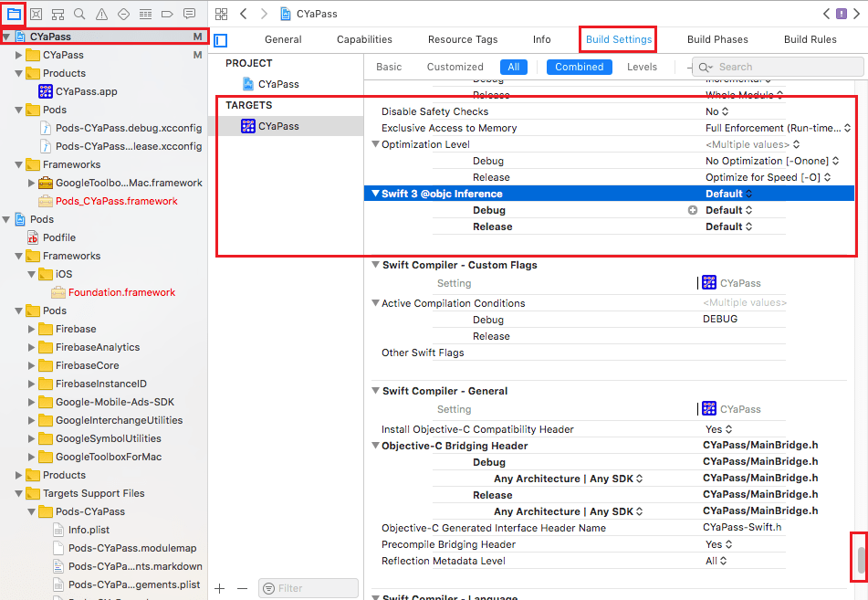Open the Source Control navigator icon
868x600 pixels.
point(36,14)
